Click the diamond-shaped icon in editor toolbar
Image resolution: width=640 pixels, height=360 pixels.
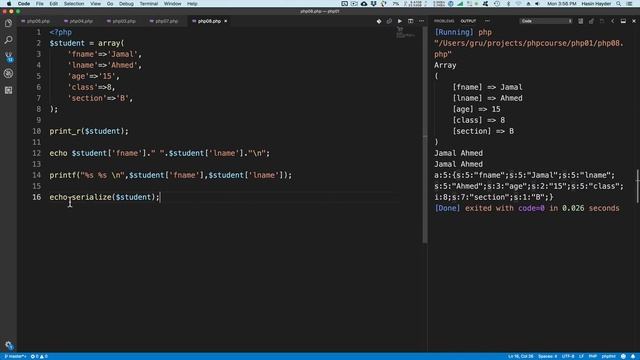[379, 21]
